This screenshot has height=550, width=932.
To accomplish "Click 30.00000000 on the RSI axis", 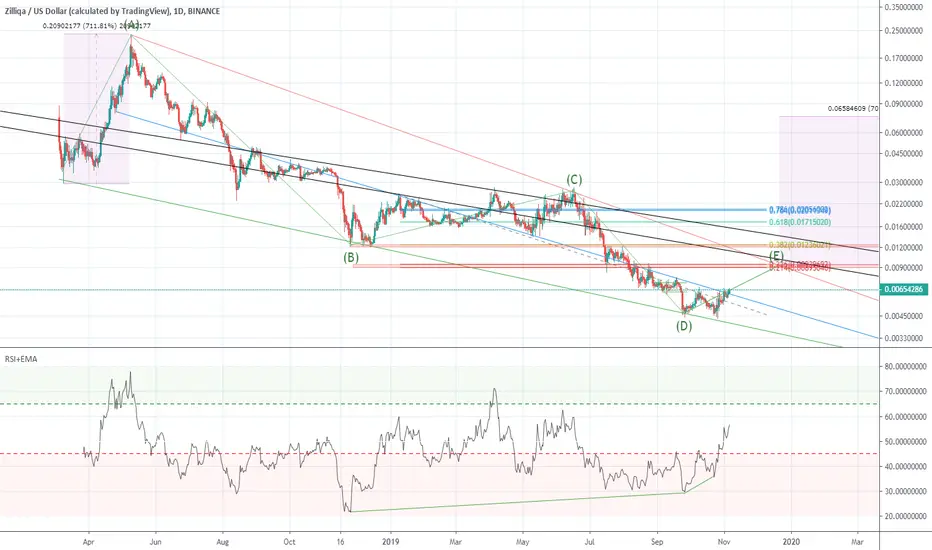I will [x=905, y=491].
